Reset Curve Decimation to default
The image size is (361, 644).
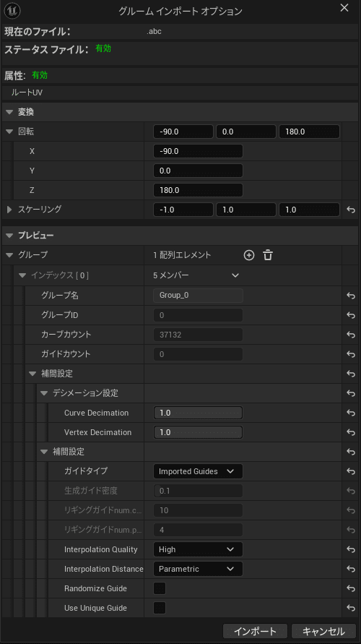[x=351, y=413]
